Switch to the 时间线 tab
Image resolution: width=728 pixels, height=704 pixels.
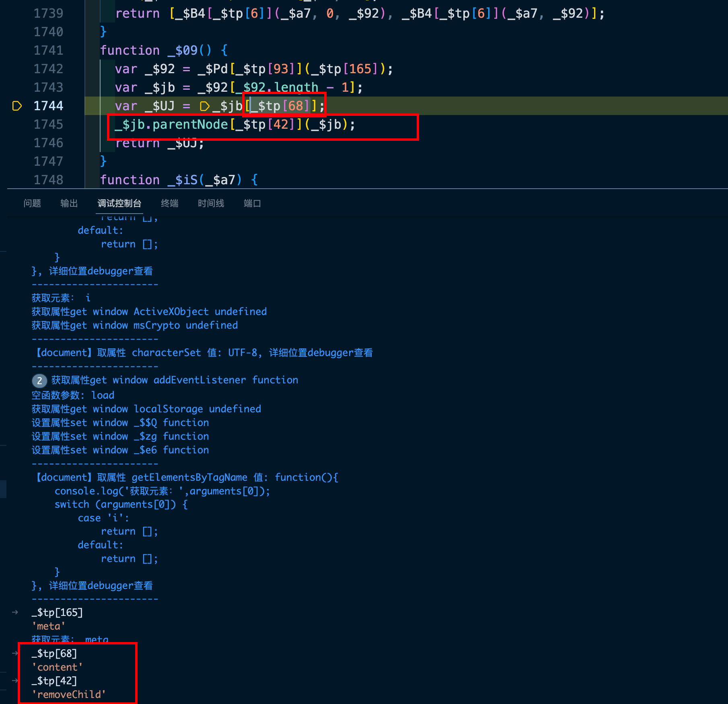(x=211, y=203)
